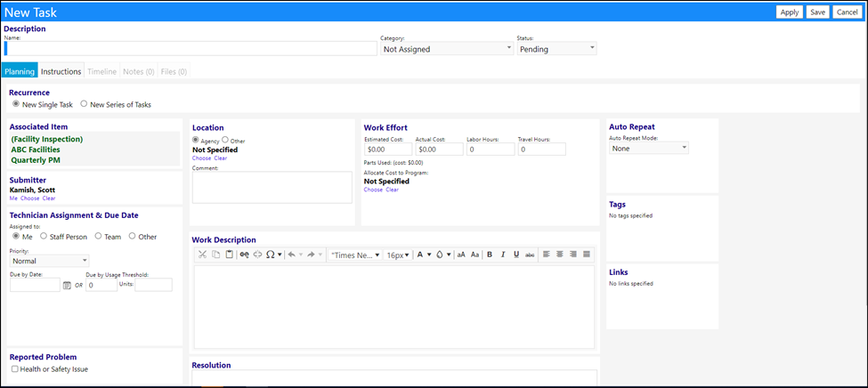Toggle underline formatting
The image size is (868, 388).
pyautogui.click(x=516, y=255)
